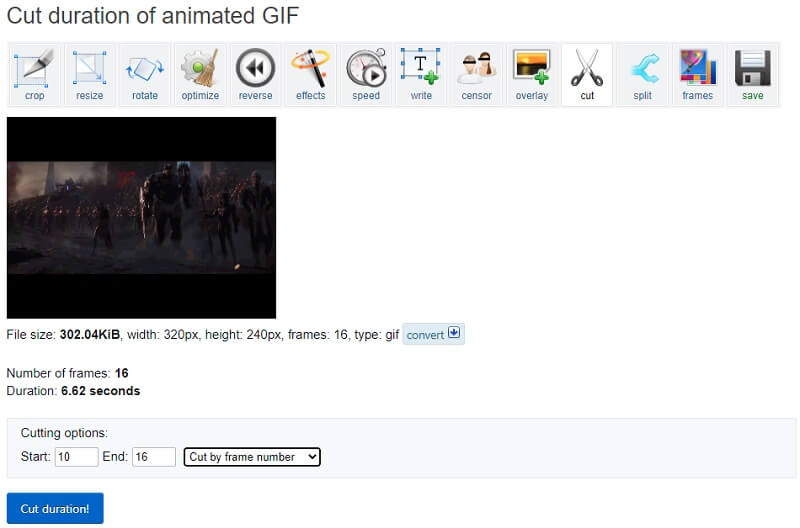
Task: Focus the End frame input field
Action: pyautogui.click(x=154, y=457)
